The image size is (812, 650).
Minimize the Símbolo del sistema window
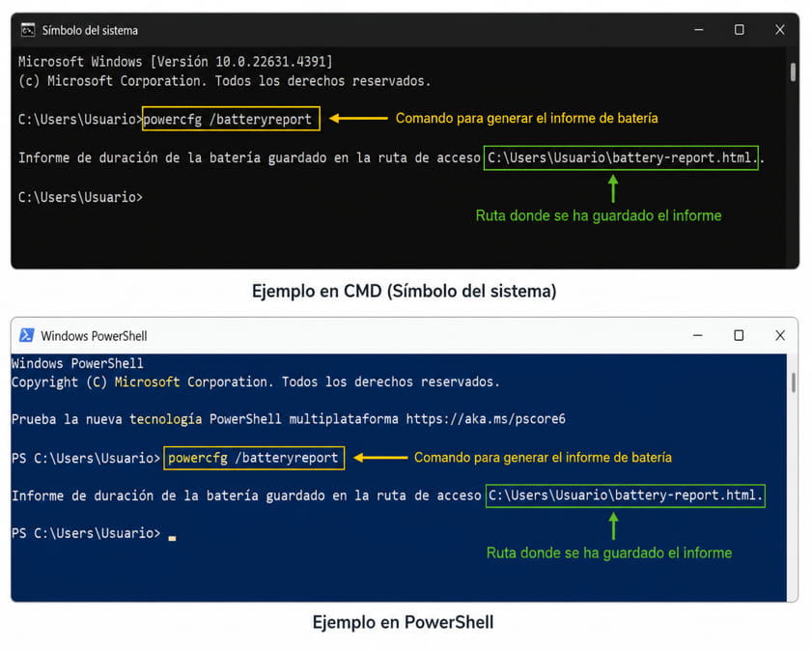[699, 30]
